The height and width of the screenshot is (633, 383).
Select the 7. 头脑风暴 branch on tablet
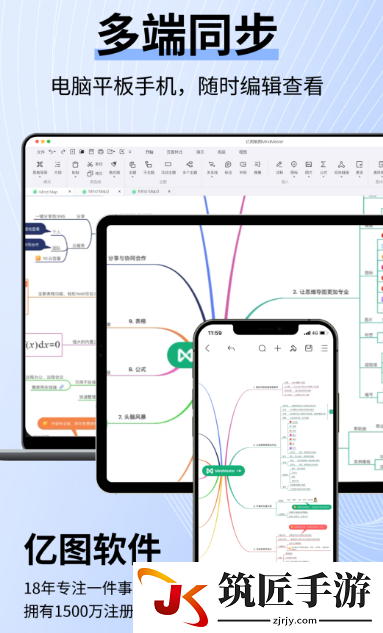[132, 417]
